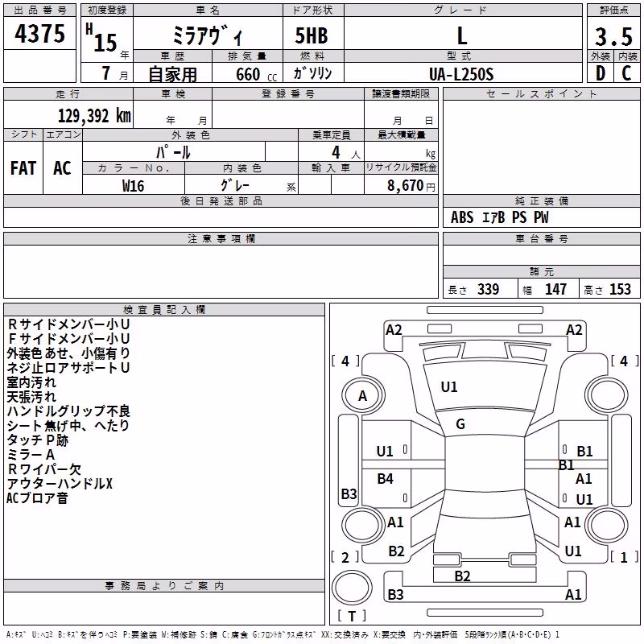Click the damage code legend line
Viewport: 644px width, 644px height.
pyautogui.click(x=283, y=634)
